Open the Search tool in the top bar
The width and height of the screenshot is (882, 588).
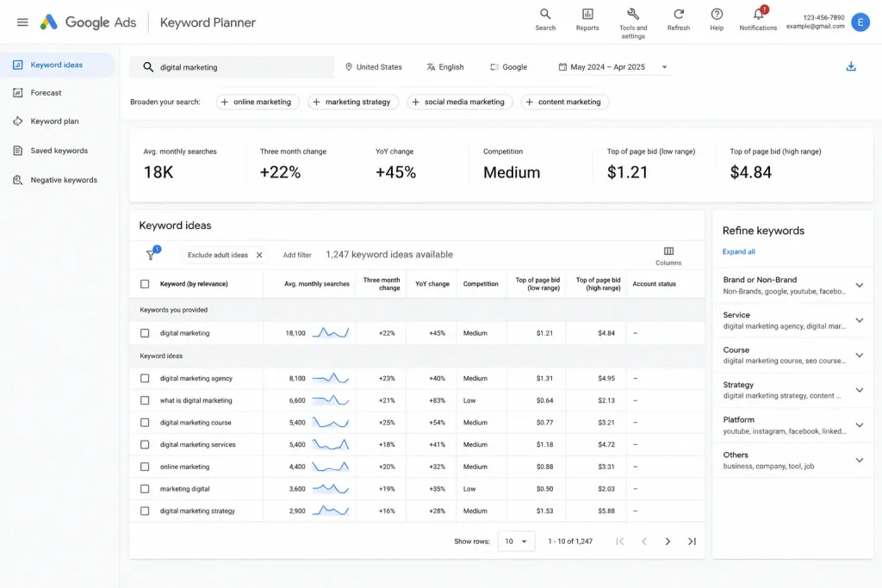pyautogui.click(x=545, y=20)
